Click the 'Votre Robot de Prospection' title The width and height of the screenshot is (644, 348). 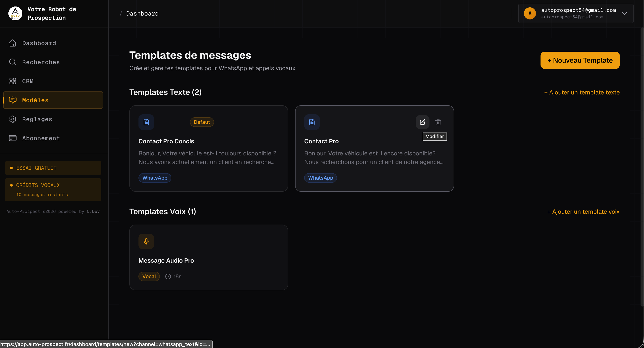coord(52,14)
